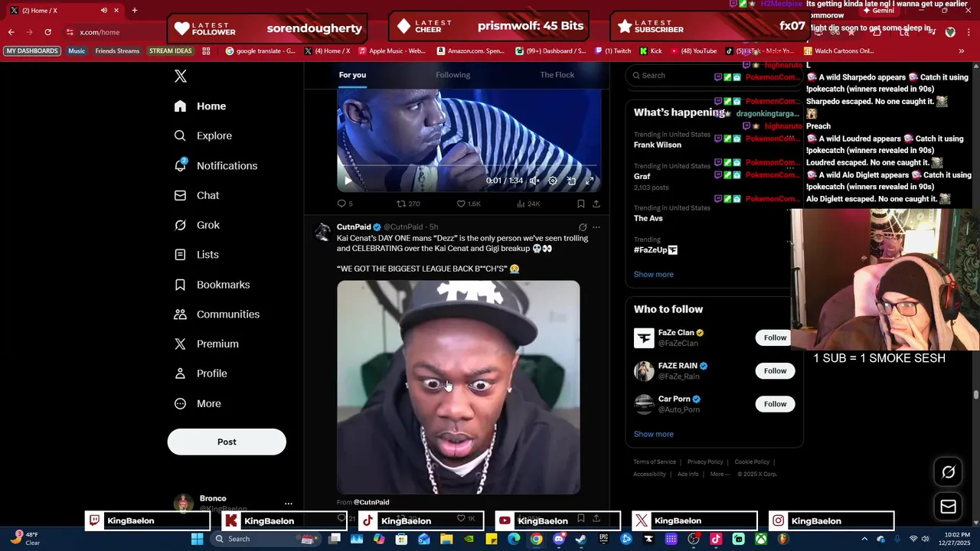Seek on the top video progress bar

pyautogui.click(x=469, y=165)
